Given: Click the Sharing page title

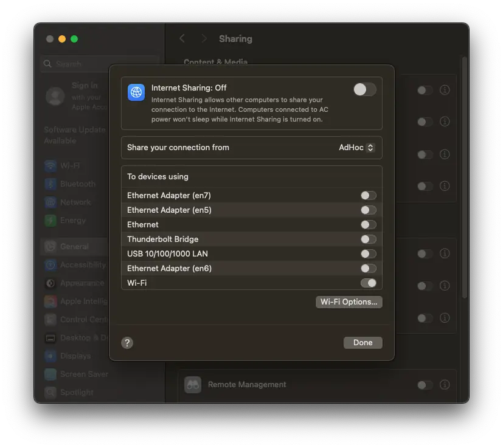Looking at the screenshot, I should click(x=235, y=39).
